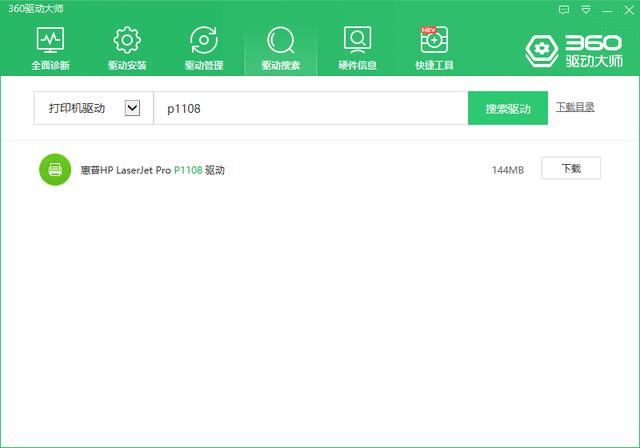Open the 全面诊断 full diagnosis tab
The width and height of the screenshot is (640, 448).
point(50,49)
